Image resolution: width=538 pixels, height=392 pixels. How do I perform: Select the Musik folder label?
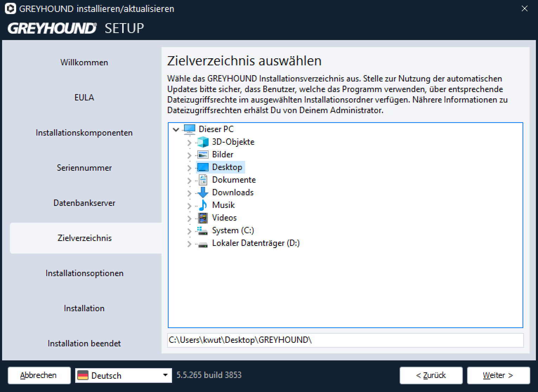click(x=223, y=205)
